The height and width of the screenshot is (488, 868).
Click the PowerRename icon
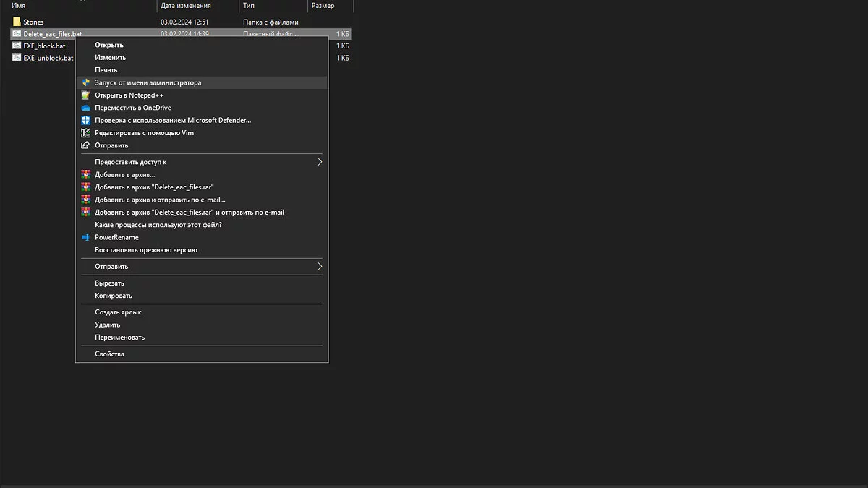coord(85,237)
